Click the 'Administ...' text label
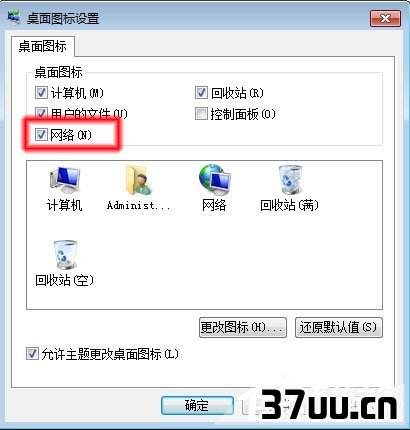The width and height of the screenshot is (410, 430). [x=139, y=205]
